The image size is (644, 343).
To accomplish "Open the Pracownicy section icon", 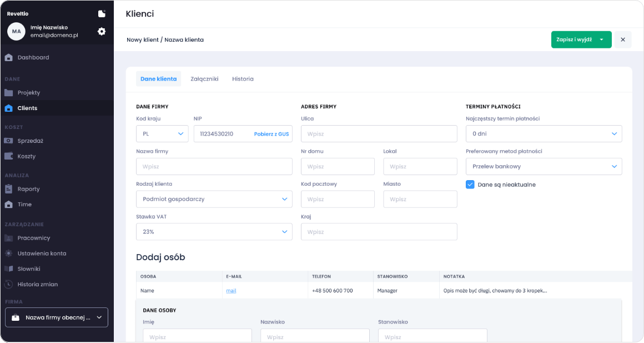I will point(9,238).
